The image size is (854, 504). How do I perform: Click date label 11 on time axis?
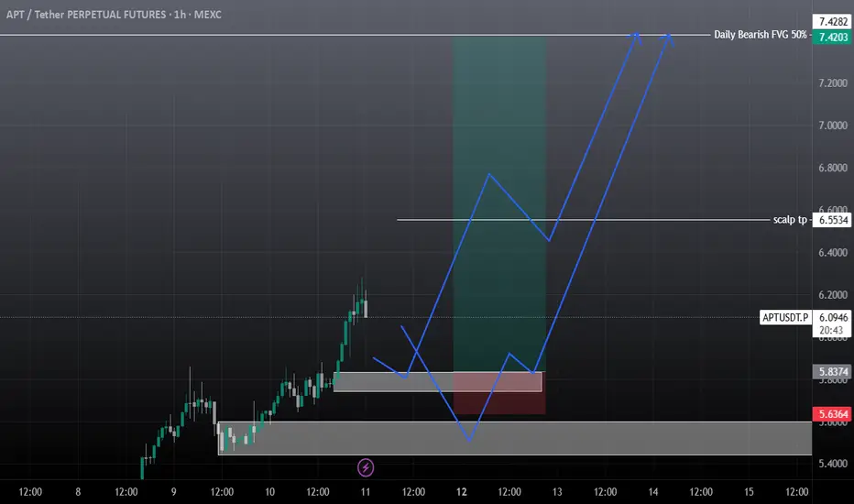pyautogui.click(x=366, y=492)
